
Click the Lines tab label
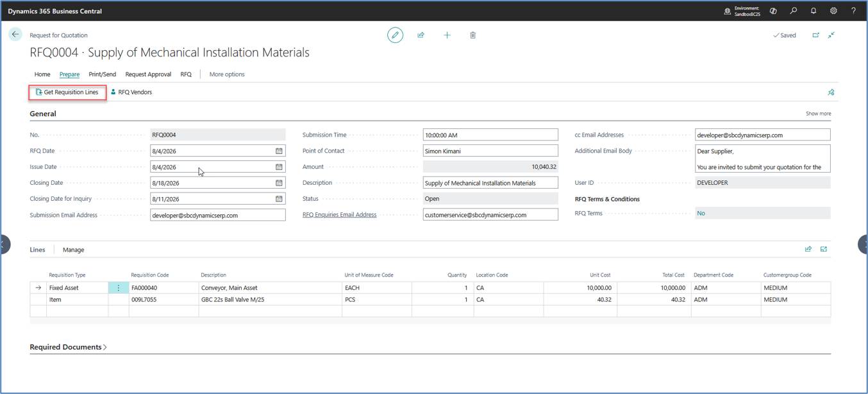(x=37, y=250)
